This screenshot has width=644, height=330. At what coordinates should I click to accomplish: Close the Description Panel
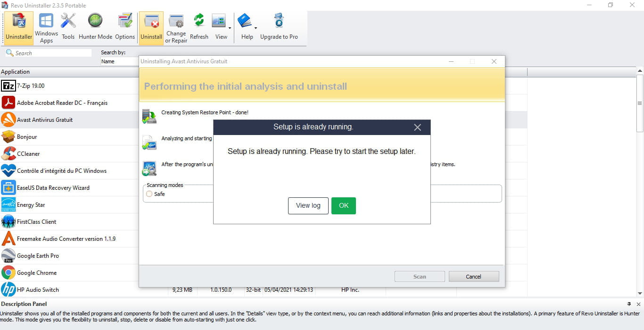[x=638, y=304]
